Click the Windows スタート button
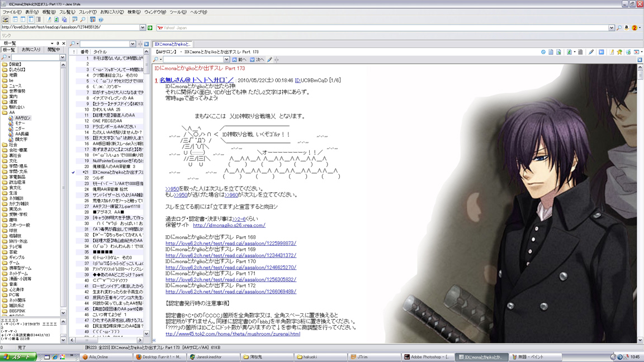644x362 pixels. [x=18, y=357]
